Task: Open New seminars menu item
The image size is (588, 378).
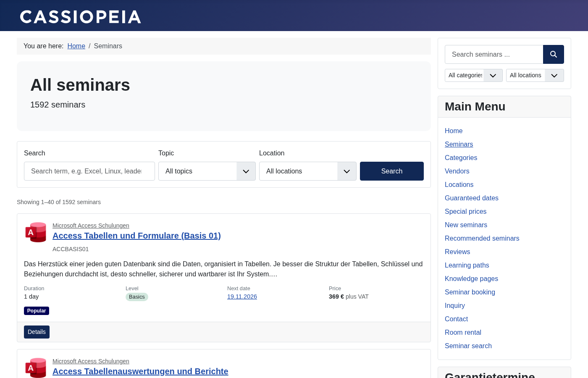Action: pos(466,225)
